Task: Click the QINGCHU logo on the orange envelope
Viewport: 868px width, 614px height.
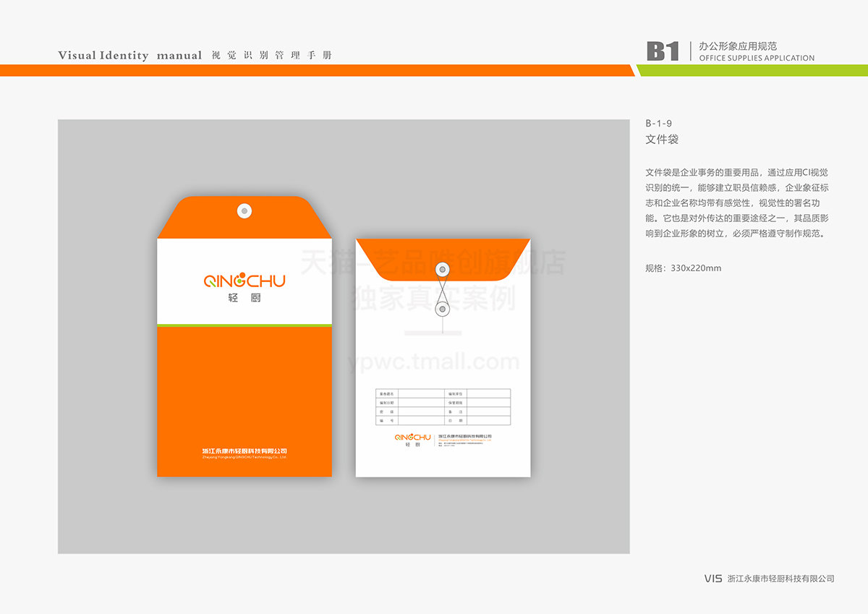Action: (244, 281)
